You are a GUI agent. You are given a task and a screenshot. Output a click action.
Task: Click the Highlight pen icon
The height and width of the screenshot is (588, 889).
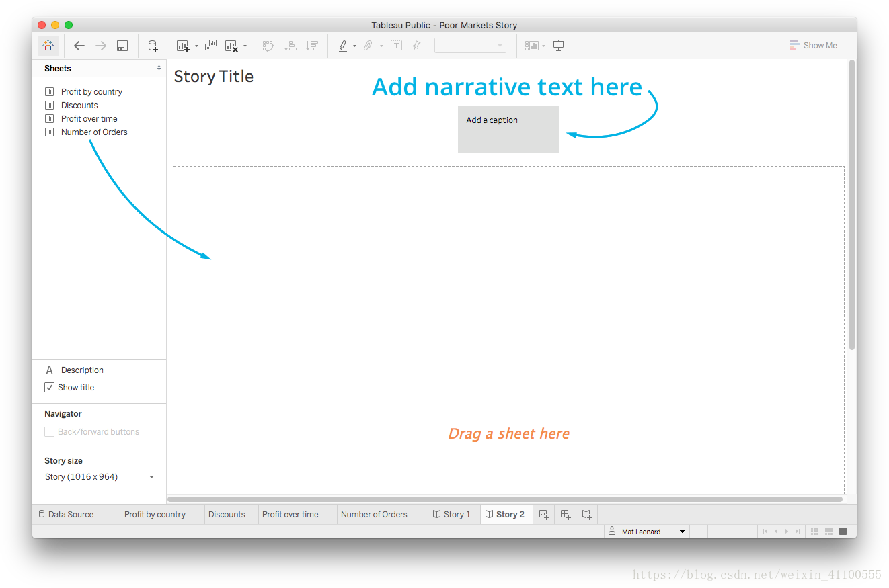pyautogui.click(x=343, y=46)
